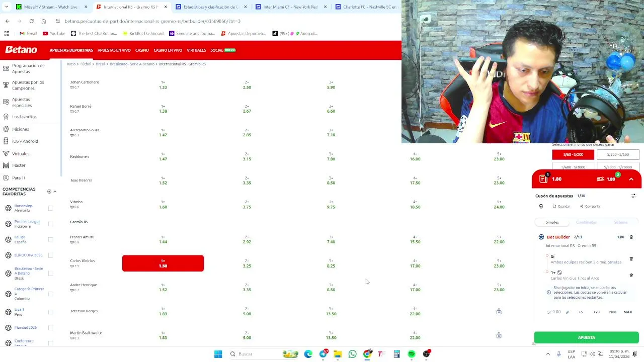
Task: Place bet with APUESTA button
Action: (586, 337)
